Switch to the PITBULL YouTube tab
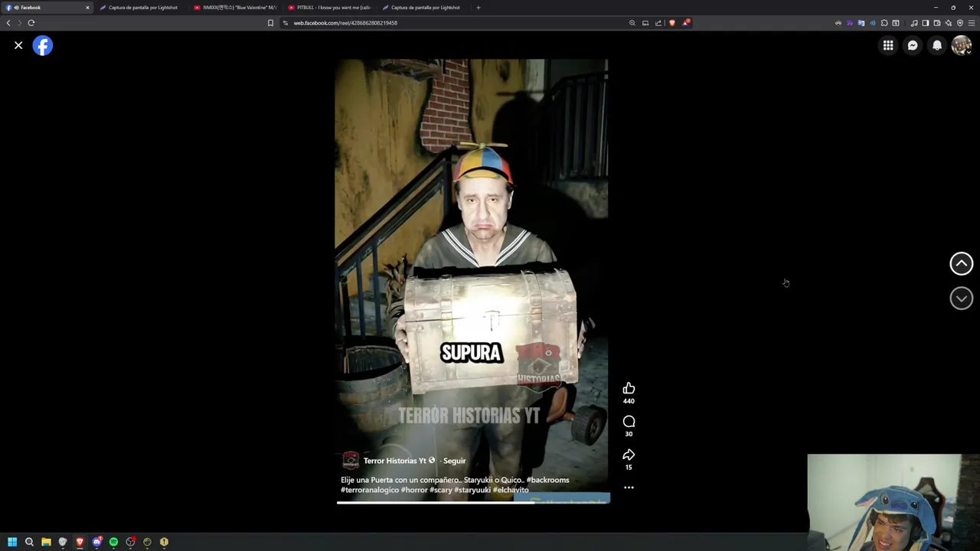This screenshot has height=551, width=980. [330, 8]
